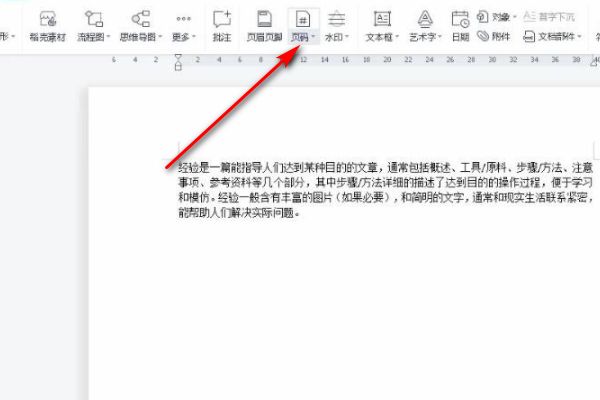This screenshot has width=600, height=400.
Task: Open the 稻壳素材 materials library
Action: tap(47, 26)
